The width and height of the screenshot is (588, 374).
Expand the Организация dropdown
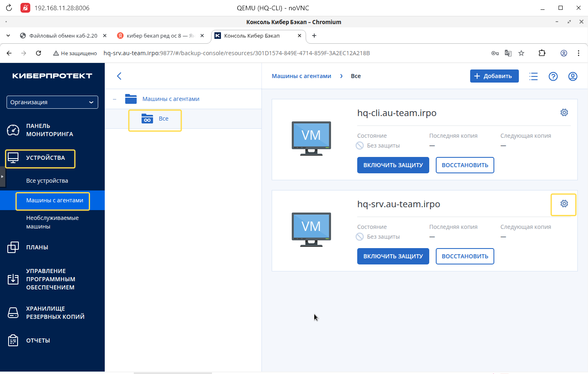[52, 102]
